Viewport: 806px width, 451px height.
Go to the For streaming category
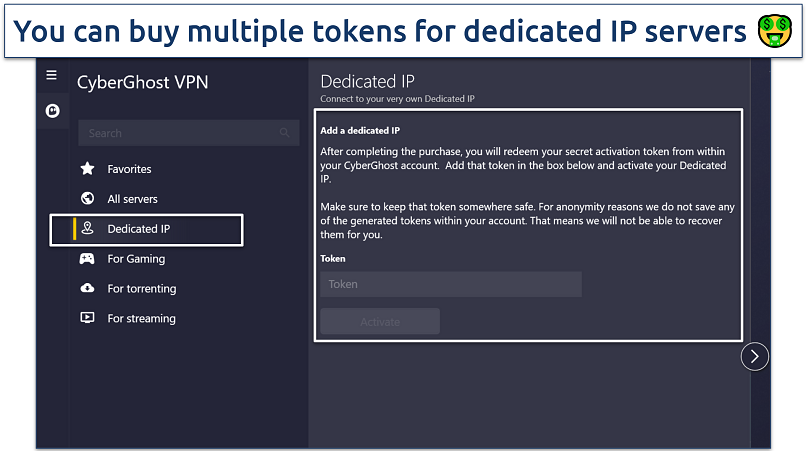pos(141,319)
